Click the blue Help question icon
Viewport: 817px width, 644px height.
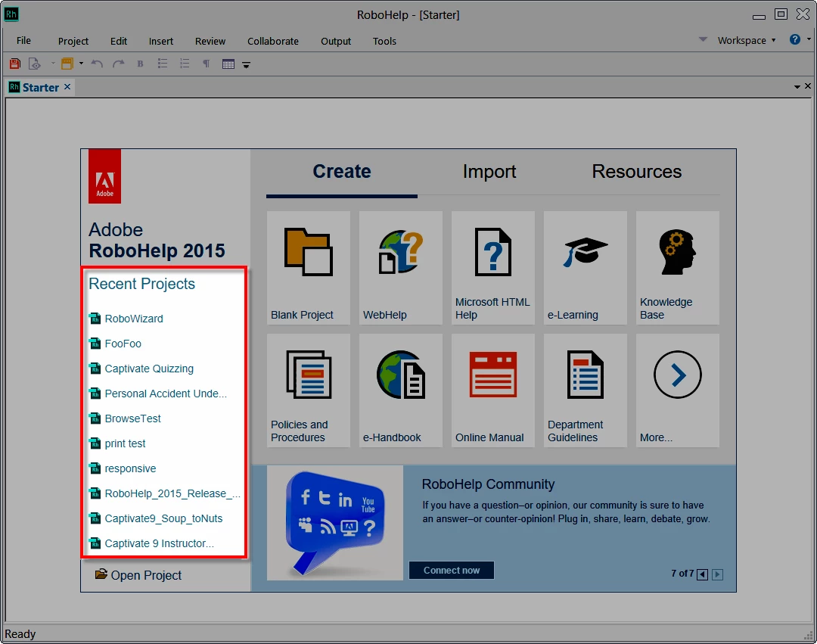pos(794,39)
